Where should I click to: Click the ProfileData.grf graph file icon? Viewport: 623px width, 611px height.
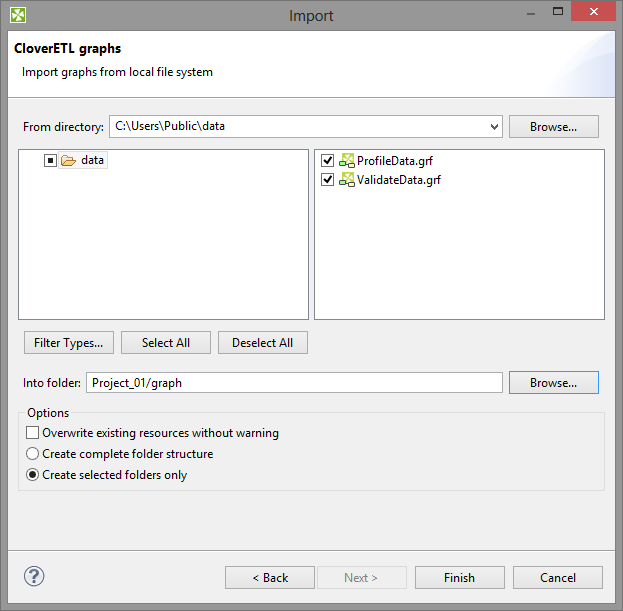347,160
